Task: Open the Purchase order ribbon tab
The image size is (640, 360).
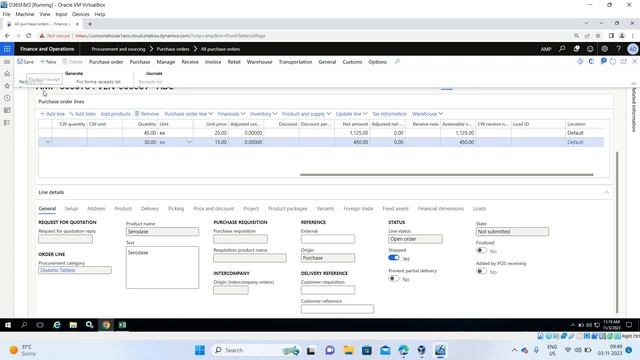Action: (x=106, y=62)
